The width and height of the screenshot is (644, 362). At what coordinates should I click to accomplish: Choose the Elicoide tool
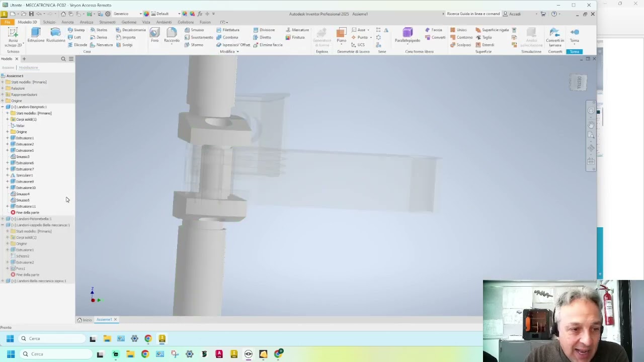77,45
